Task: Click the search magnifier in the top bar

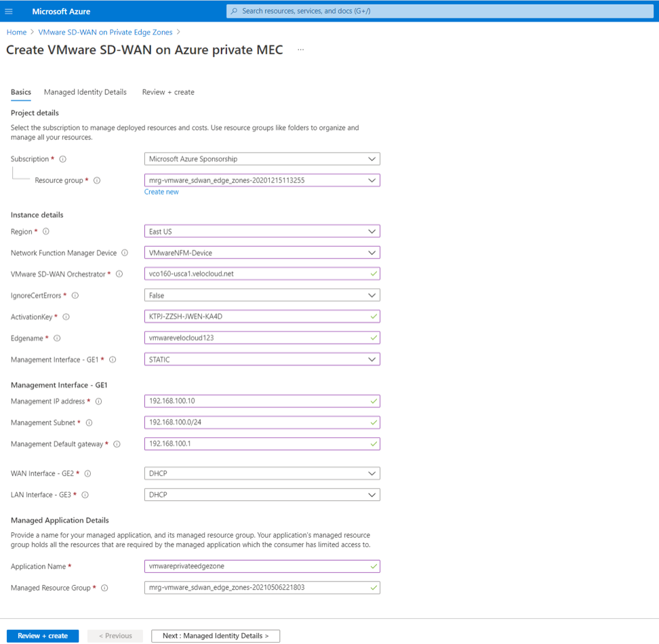Action: 234,11
